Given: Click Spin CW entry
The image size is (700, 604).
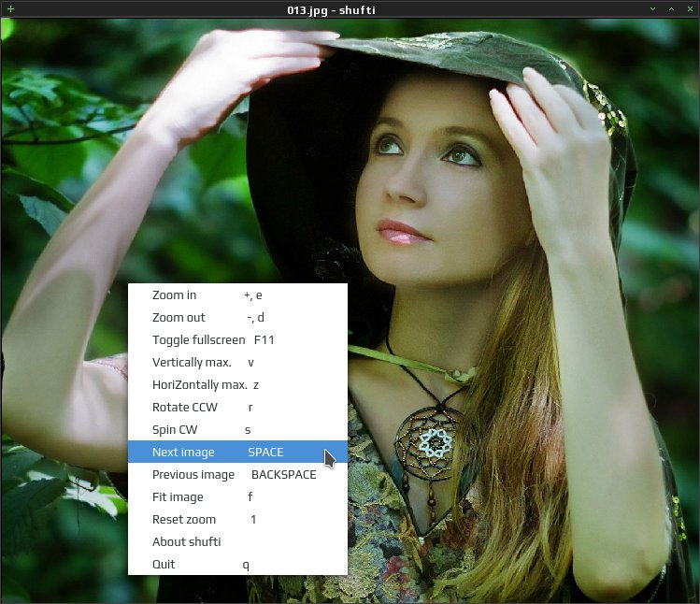Looking at the screenshot, I should point(237,429).
